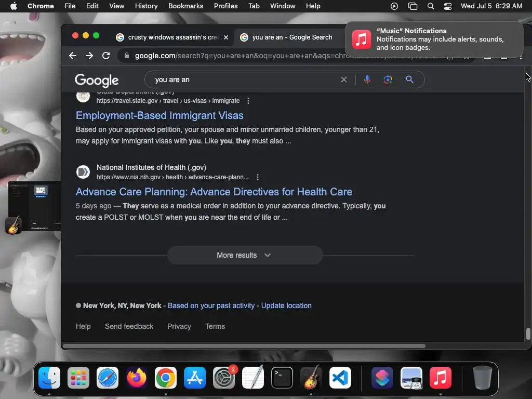Click Based on your past activity
532x399 pixels.
(211, 305)
